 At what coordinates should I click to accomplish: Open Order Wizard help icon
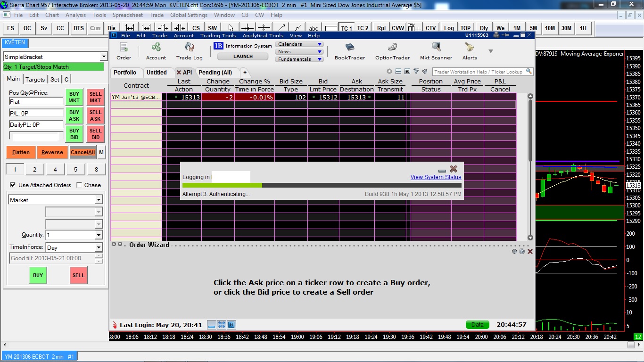click(522, 252)
